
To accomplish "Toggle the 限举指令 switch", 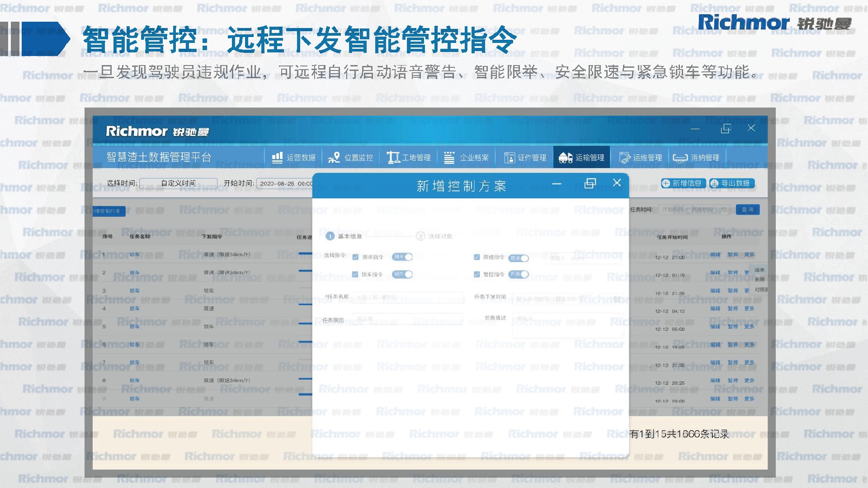I will point(402,257).
